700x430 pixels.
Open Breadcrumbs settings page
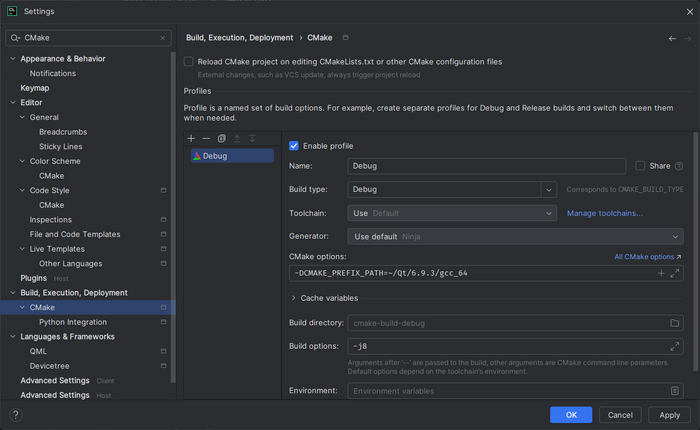63,132
